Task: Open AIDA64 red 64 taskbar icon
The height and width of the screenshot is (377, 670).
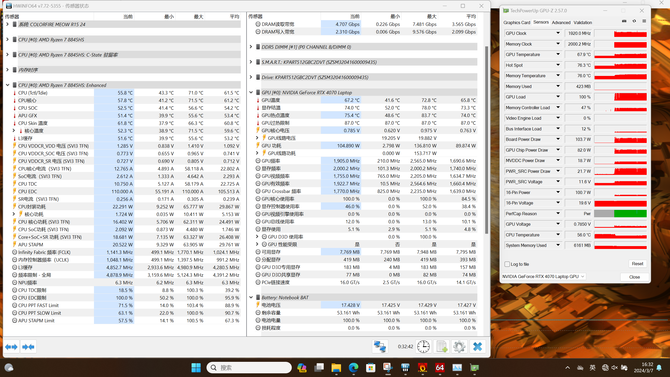Action: (x=440, y=368)
